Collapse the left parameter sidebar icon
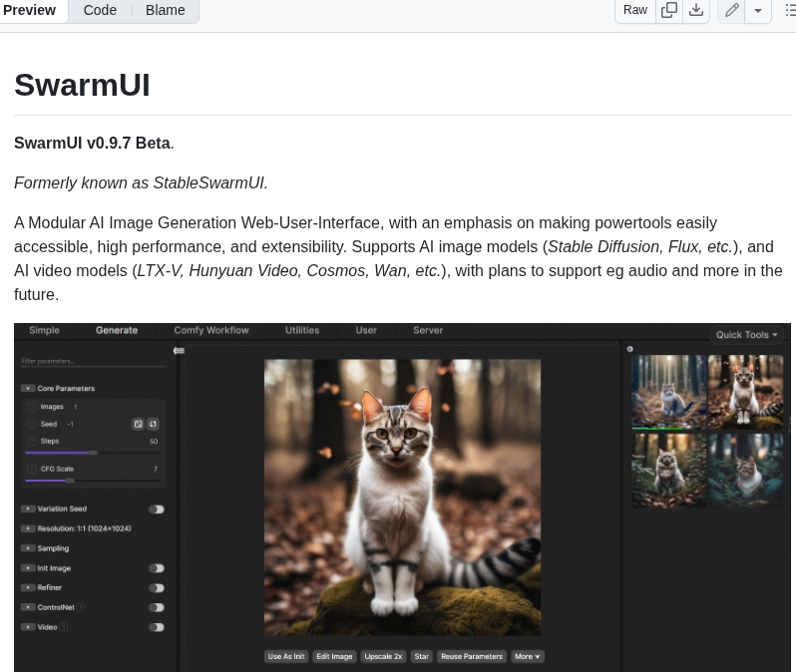This screenshot has width=796, height=672. pyautogui.click(x=179, y=351)
